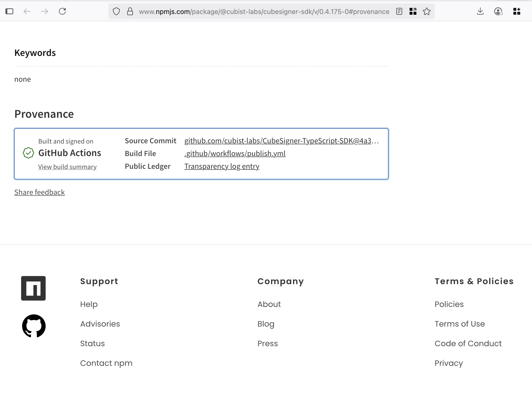The width and height of the screenshot is (532, 397).
Task: Open the QR grid icon in address bar
Action: point(413,11)
